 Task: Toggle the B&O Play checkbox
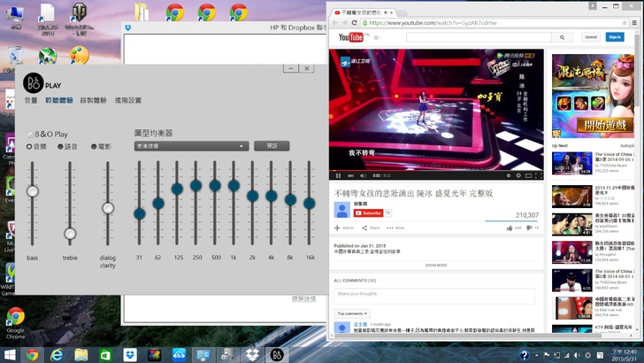click(29, 134)
